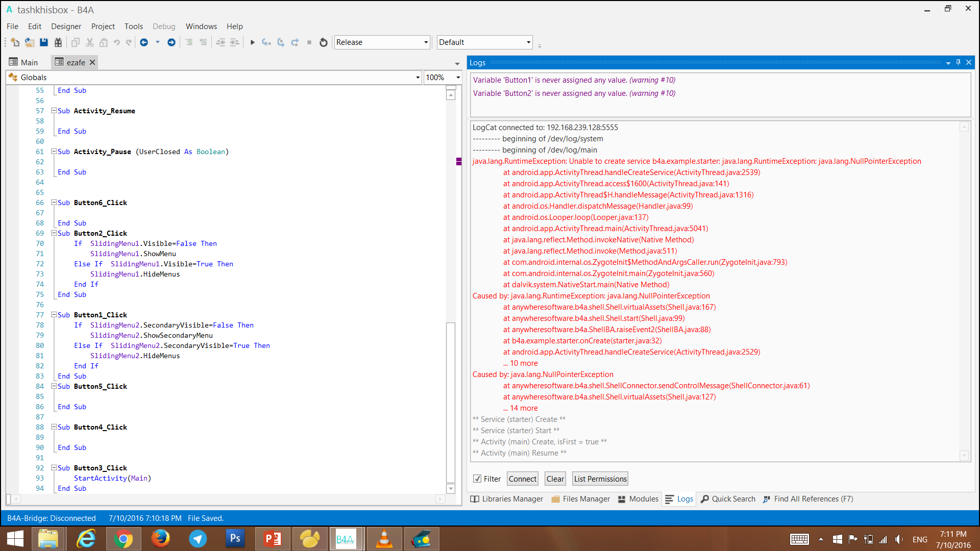Click the New project toolbar icon
Viewport: 980px width, 551px height.
[x=15, y=42]
